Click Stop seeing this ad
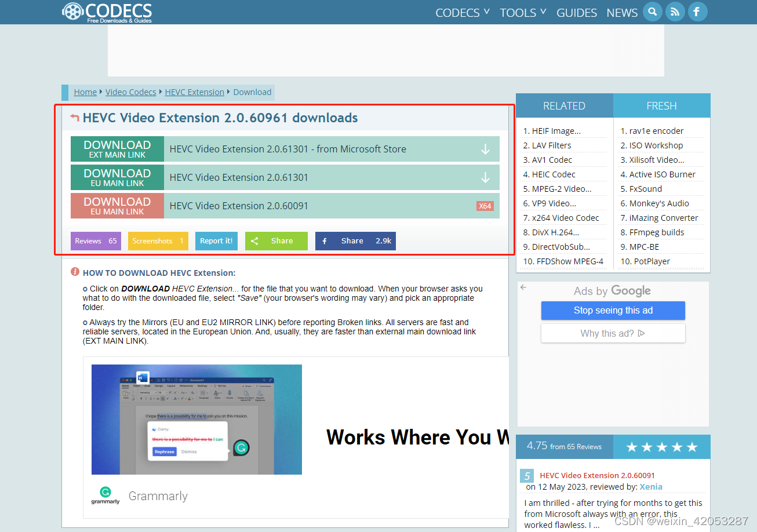This screenshot has width=757, height=532. (x=613, y=310)
